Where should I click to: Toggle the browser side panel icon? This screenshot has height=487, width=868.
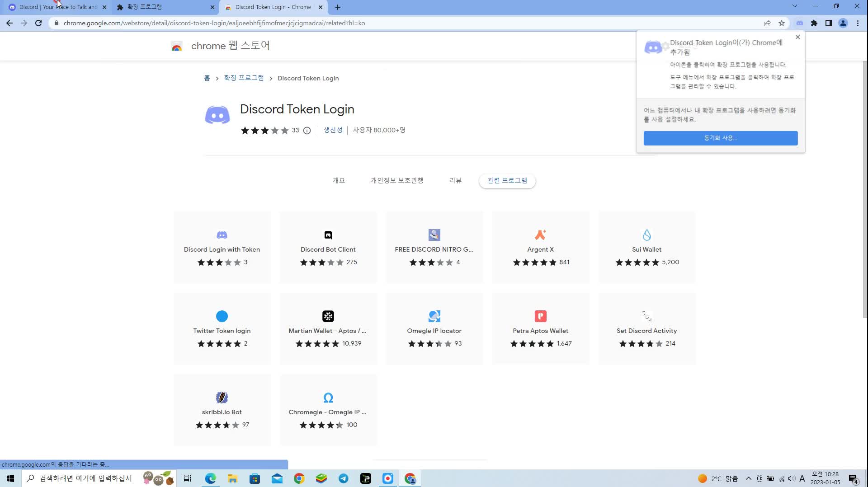tap(828, 23)
